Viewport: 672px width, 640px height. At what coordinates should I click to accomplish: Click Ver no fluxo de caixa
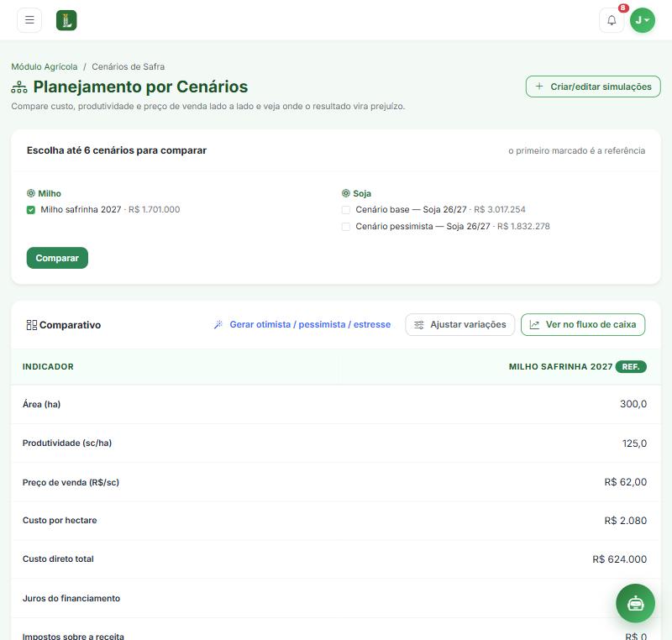583,325
